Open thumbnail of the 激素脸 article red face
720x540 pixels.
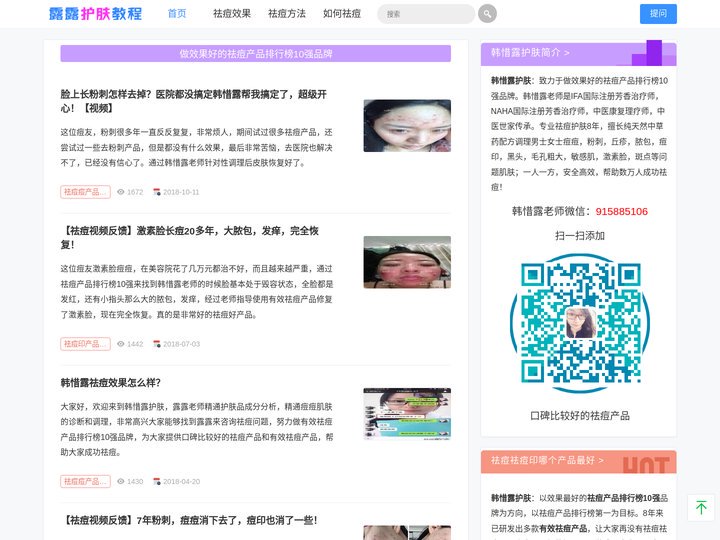(x=407, y=262)
